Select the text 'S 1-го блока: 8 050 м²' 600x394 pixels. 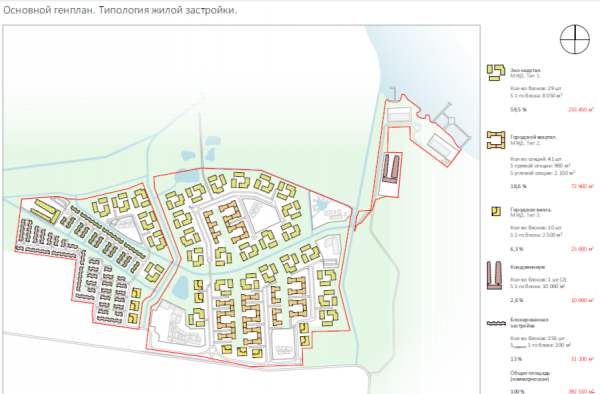536,96
